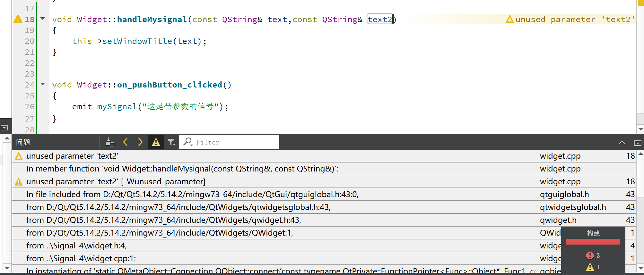The height and width of the screenshot is (275, 644).
Task: Select the QtWidgets/qwidget.h:43 include row
Action: click(x=324, y=220)
